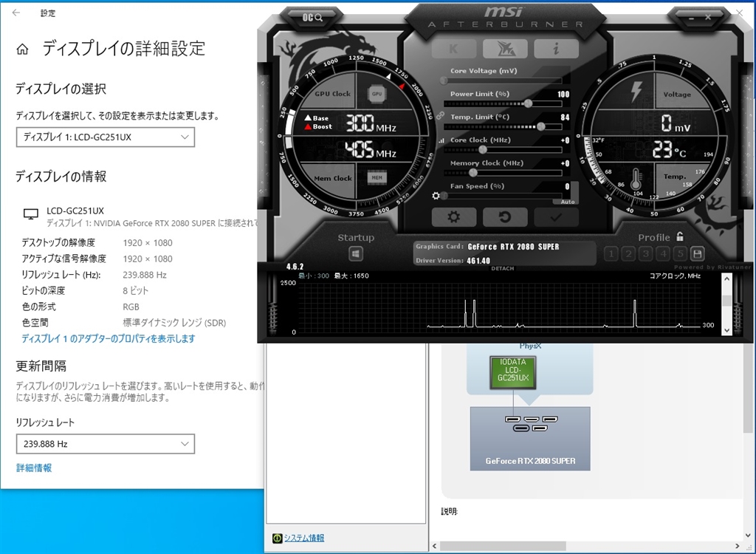Click the MSI dragon logo button
The height and width of the screenshot is (554, 756).
pyautogui.click(x=505, y=48)
